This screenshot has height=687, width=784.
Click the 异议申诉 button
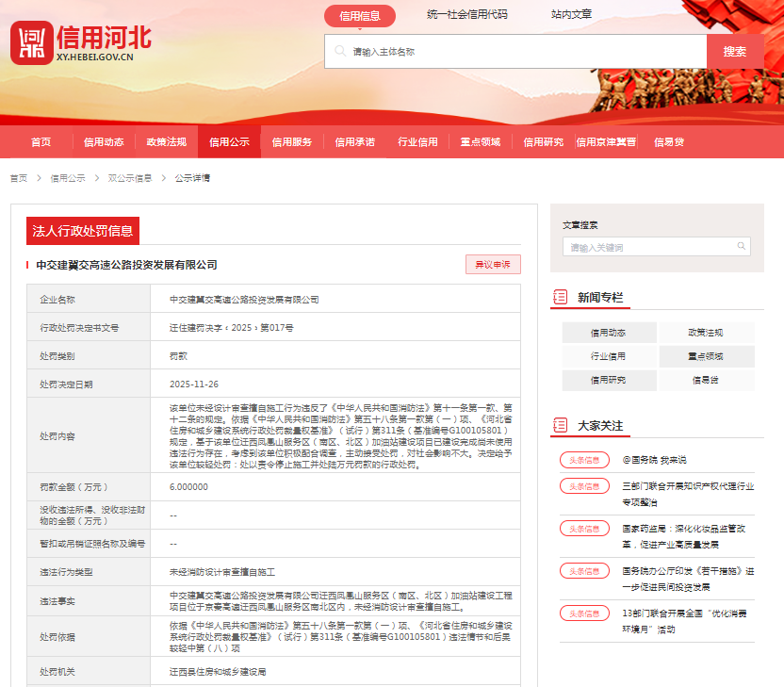point(493,265)
